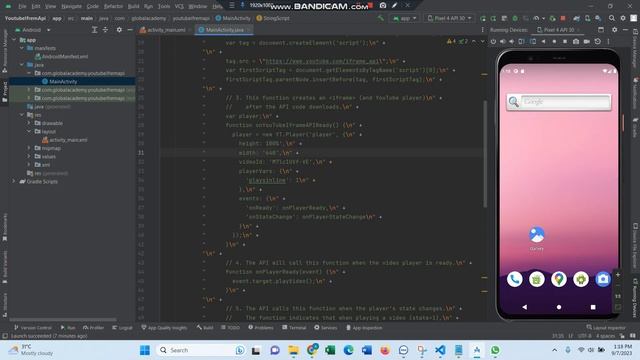This screenshot has width=640, height=360.
Task: Open the Phone app on emulator dock
Action: (515, 279)
